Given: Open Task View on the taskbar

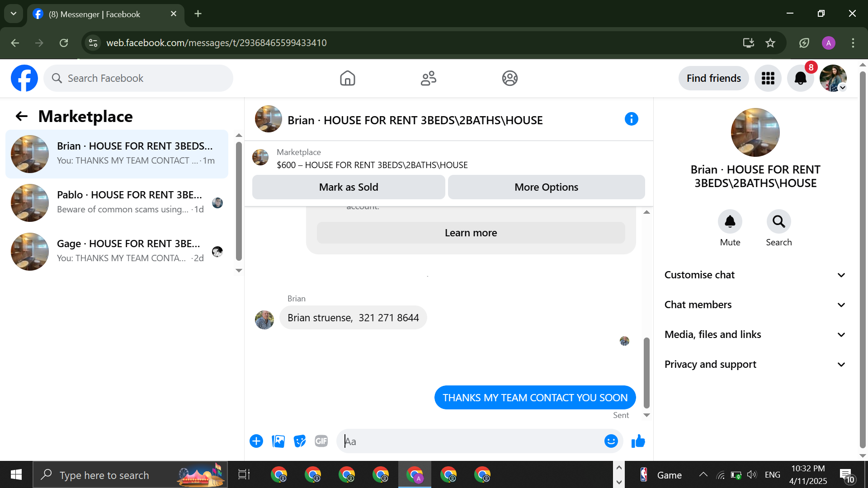Looking at the screenshot, I should pos(244,474).
